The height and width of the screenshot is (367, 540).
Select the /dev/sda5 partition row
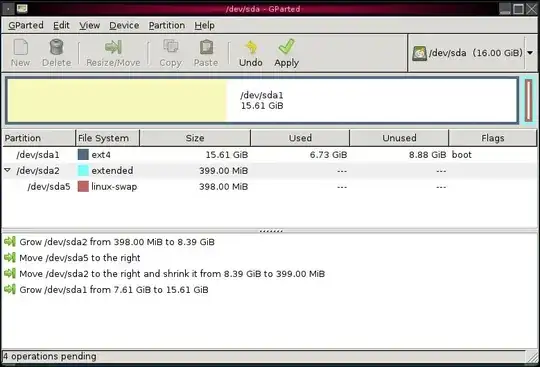point(269,187)
